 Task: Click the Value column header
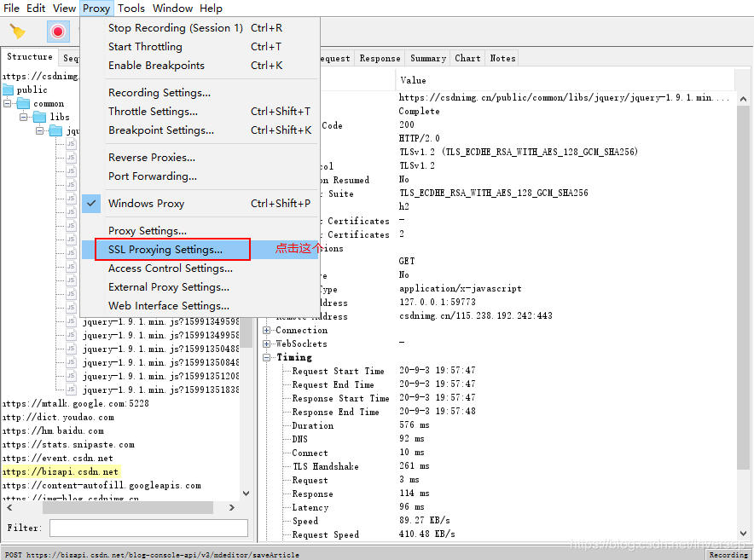click(x=565, y=80)
